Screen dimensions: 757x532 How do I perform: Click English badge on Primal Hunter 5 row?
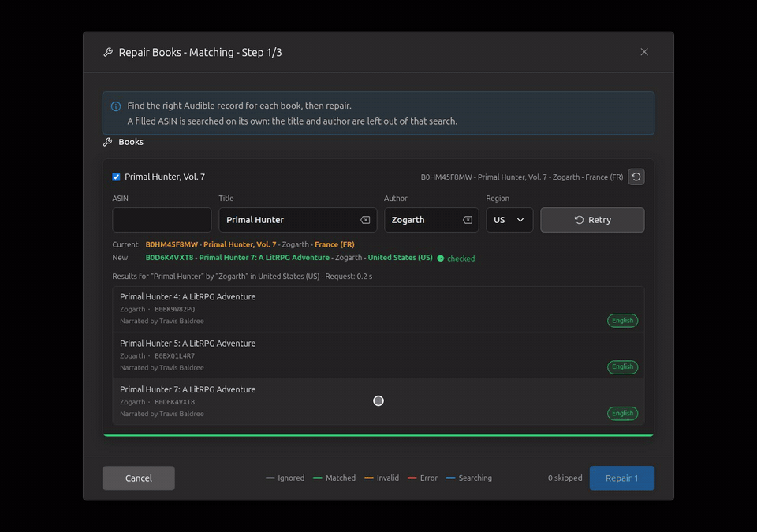(x=622, y=367)
